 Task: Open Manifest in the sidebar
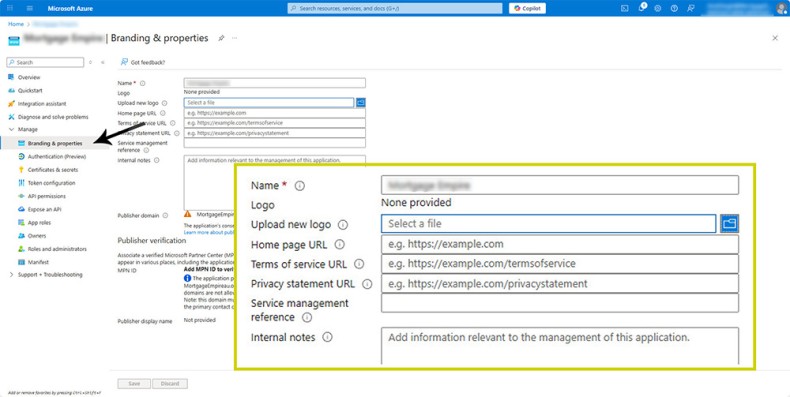38,262
